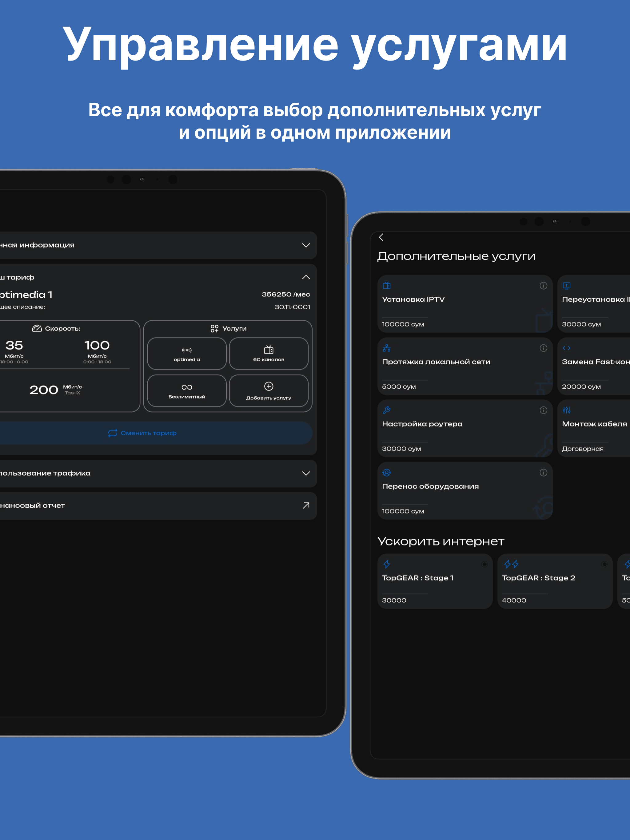Click the Ускорить интернет heading
The height and width of the screenshot is (840, 630).
point(441,541)
